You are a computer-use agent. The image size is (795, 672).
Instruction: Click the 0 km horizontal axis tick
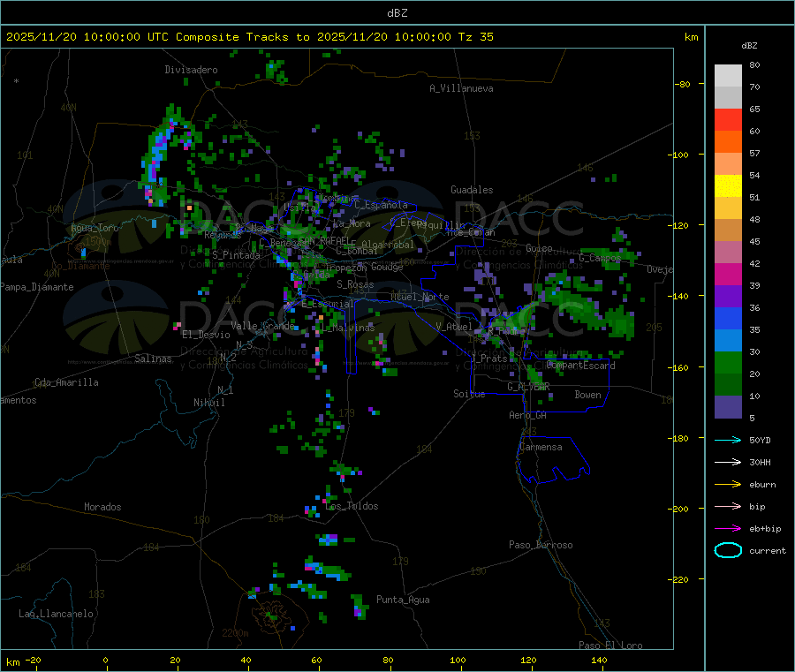tap(105, 660)
